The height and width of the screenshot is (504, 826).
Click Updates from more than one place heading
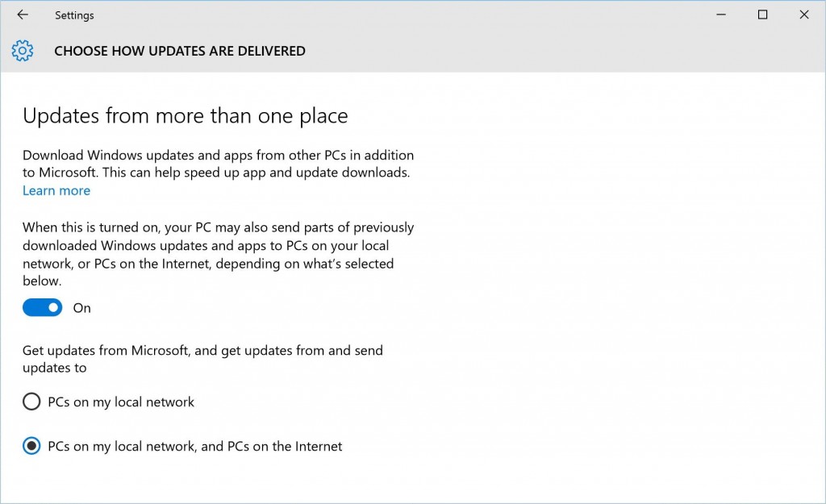point(185,115)
